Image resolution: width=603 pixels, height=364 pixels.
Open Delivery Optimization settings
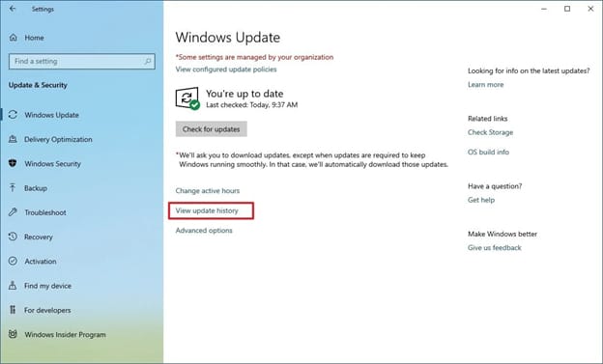[x=58, y=139]
